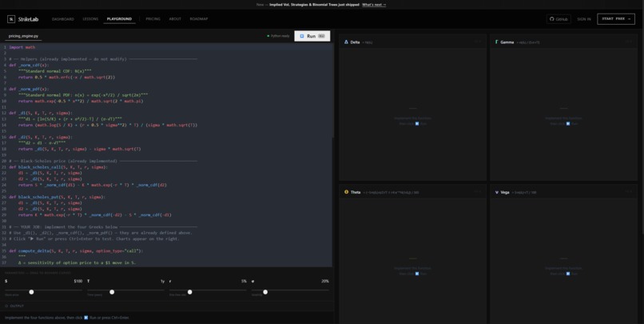
Task: Click the 1y time value
Action: pyautogui.click(x=163, y=282)
